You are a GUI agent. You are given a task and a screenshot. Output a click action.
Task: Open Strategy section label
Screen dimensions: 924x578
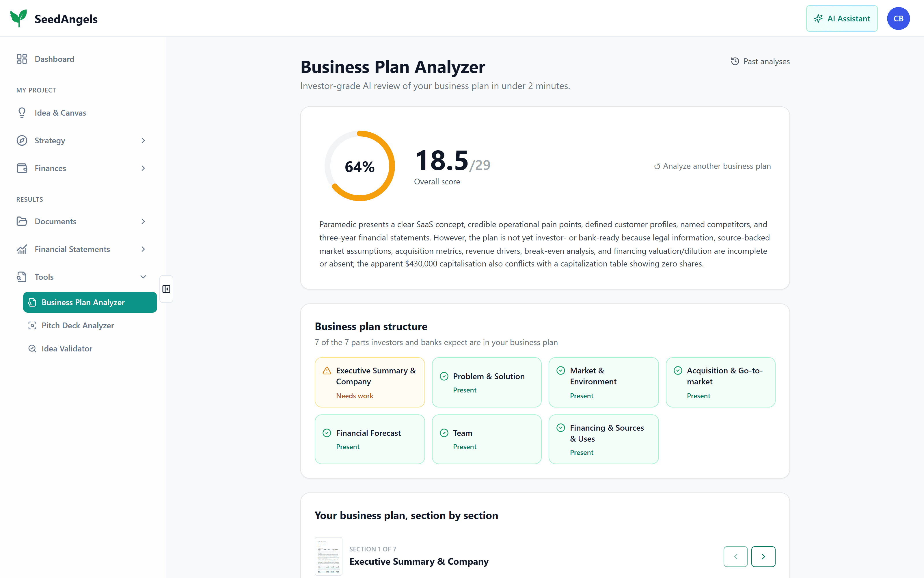(50, 140)
